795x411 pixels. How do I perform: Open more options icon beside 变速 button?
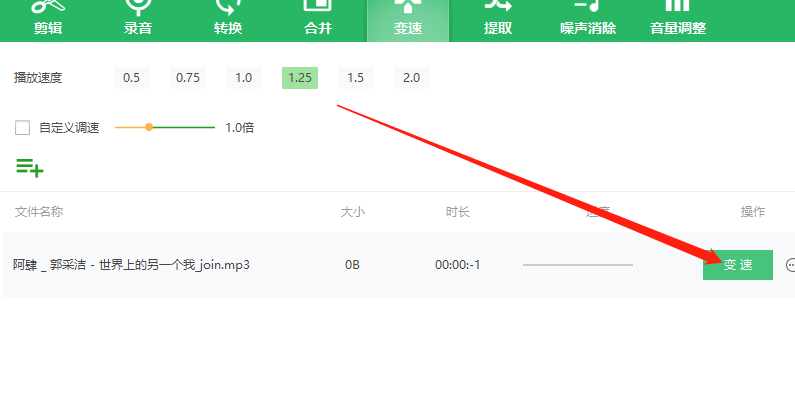[790, 265]
